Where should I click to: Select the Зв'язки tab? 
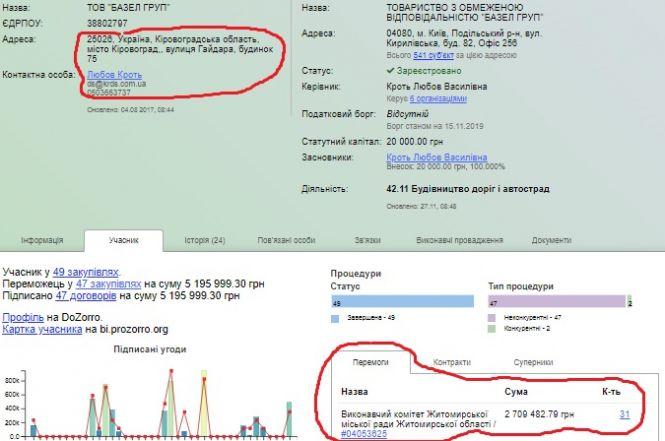pos(367,241)
